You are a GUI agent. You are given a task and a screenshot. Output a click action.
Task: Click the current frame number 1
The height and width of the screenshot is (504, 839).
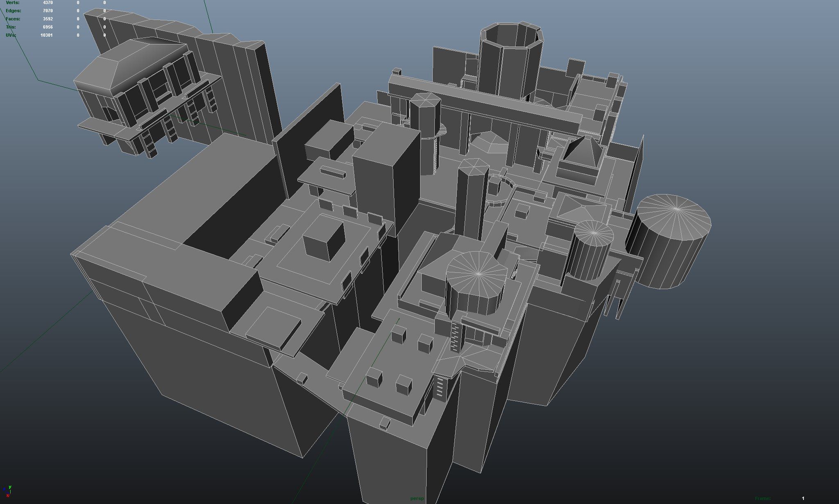tap(803, 498)
